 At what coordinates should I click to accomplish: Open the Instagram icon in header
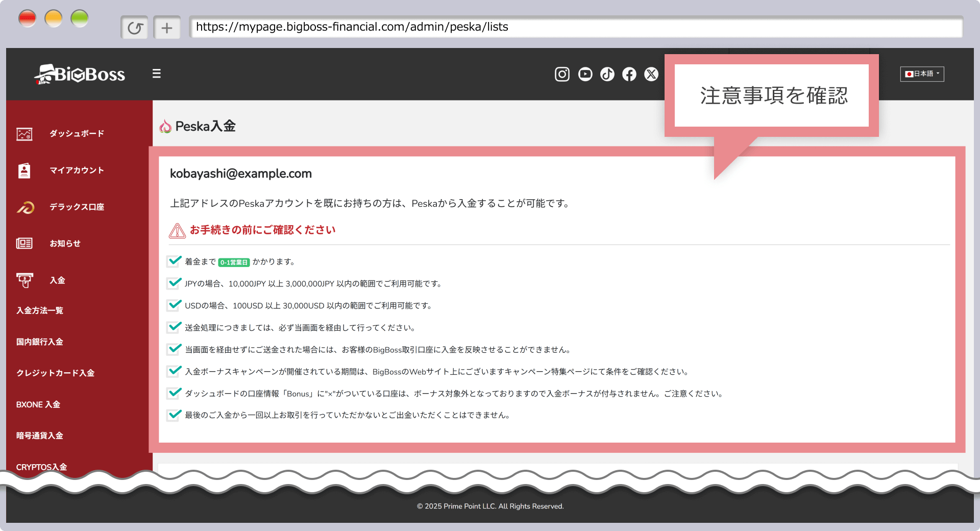[x=562, y=75]
